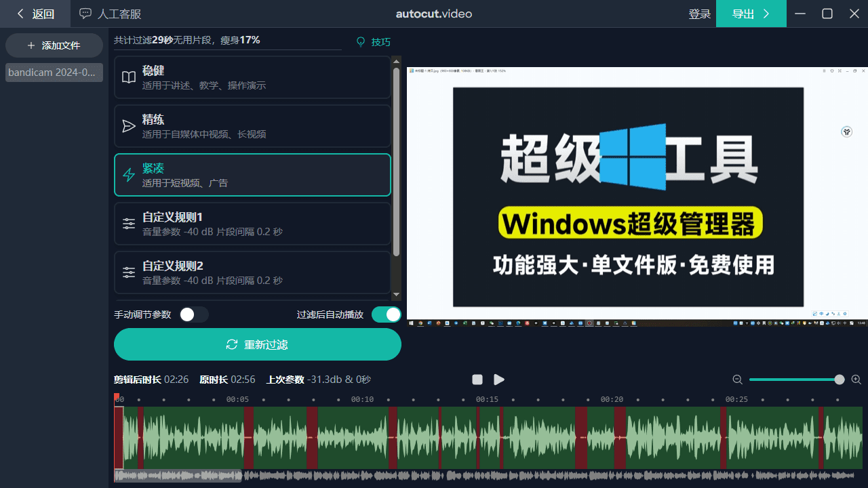Click the 导出 export button
Screen dimensions: 868x488
tap(751, 14)
